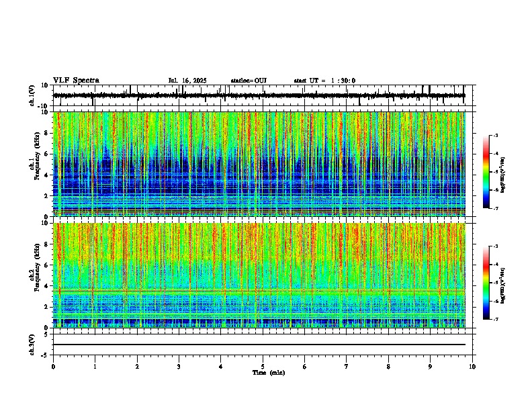
Task: Click the color bar beside the ch.2 spectrogram
Action: [x=486, y=283]
